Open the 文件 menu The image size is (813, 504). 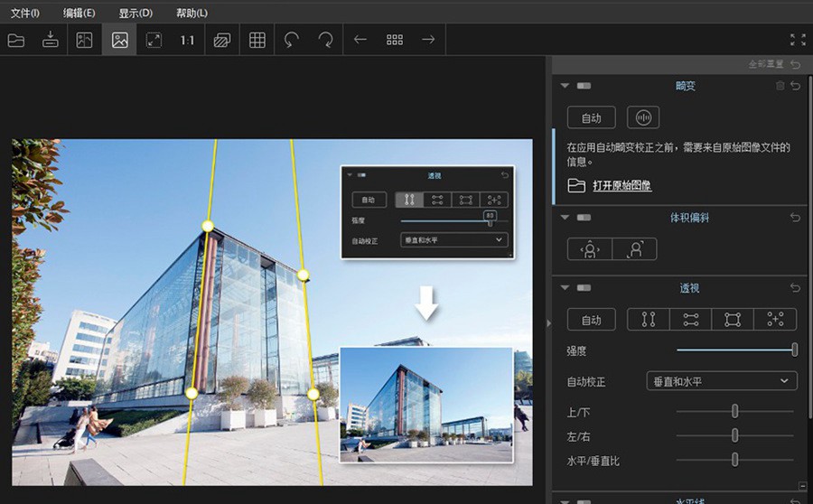tap(25, 13)
